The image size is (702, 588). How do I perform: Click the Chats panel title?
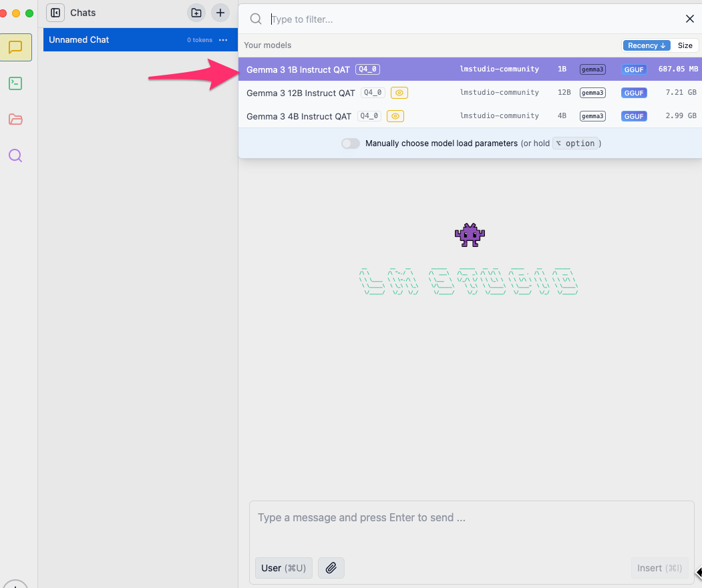(x=83, y=13)
